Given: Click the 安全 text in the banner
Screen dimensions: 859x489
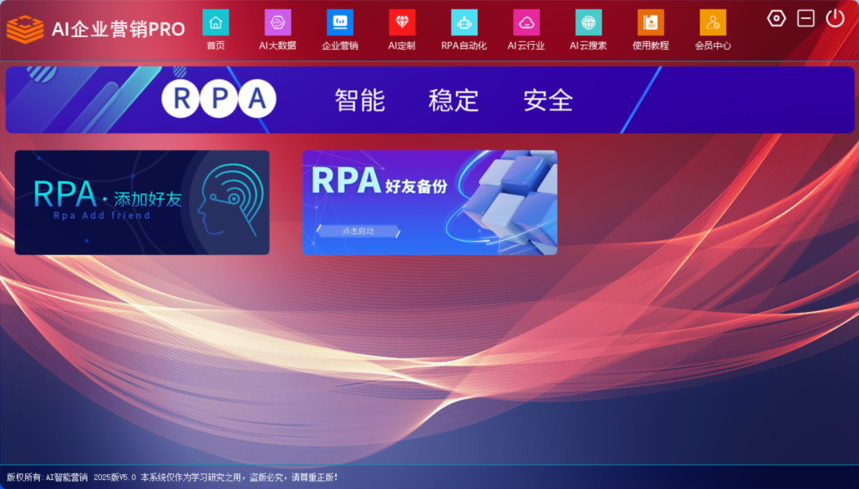Looking at the screenshot, I should (x=547, y=100).
